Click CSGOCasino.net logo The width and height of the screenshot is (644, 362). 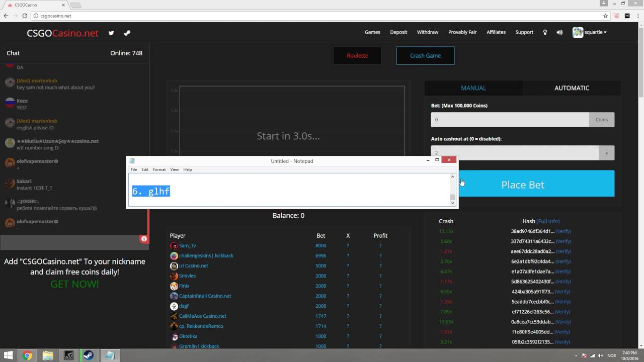coord(62,33)
